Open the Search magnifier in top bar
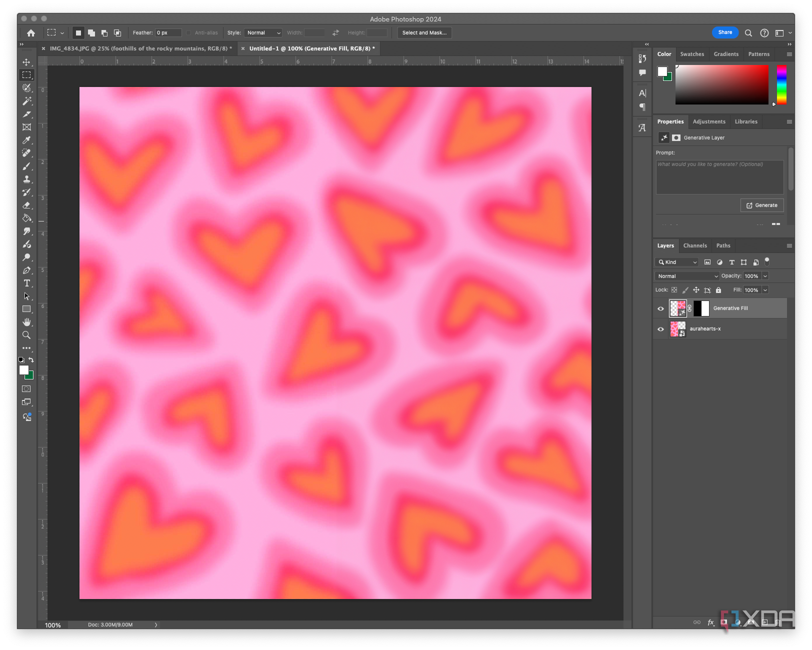The height and width of the screenshot is (650, 812). (x=748, y=33)
